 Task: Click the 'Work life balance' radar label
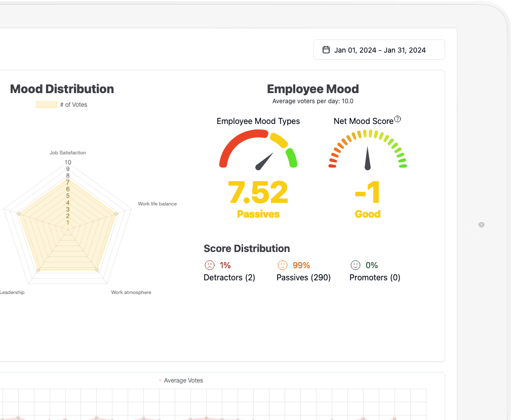pos(157,203)
